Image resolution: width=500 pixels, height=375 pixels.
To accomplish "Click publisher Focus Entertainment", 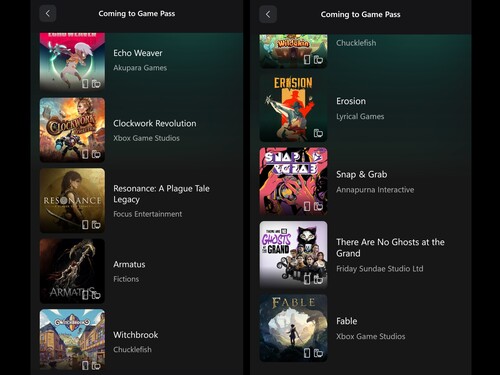I will point(148,214).
